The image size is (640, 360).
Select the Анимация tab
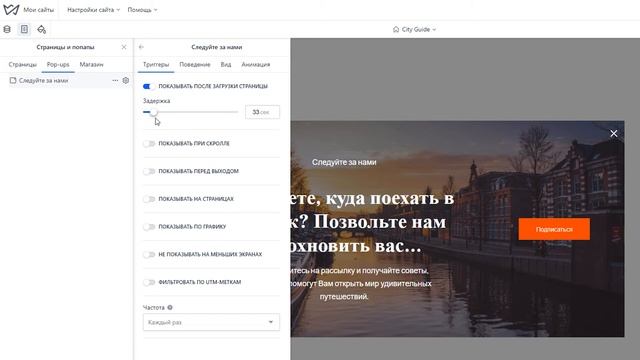tap(256, 64)
